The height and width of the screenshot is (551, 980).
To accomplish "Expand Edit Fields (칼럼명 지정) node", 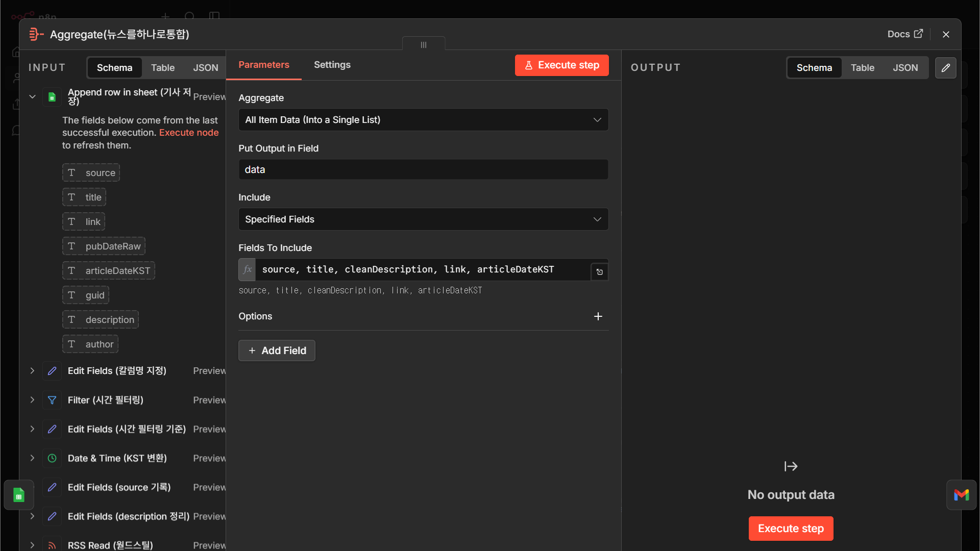I will tap(32, 371).
